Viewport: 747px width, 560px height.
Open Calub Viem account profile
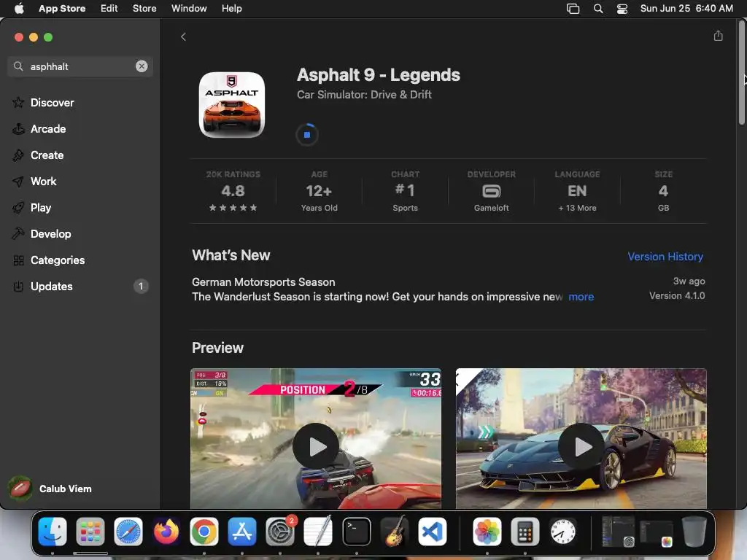pos(52,489)
